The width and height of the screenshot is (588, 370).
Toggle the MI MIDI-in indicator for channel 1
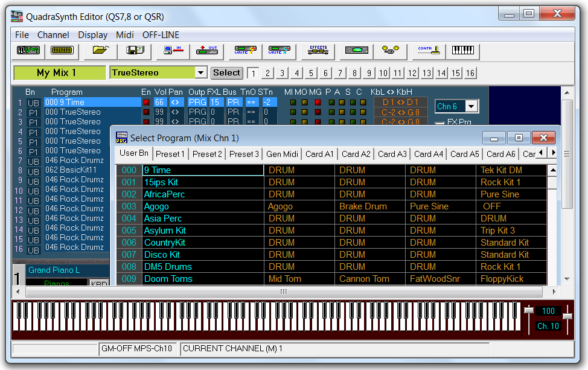click(x=293, y=103)
